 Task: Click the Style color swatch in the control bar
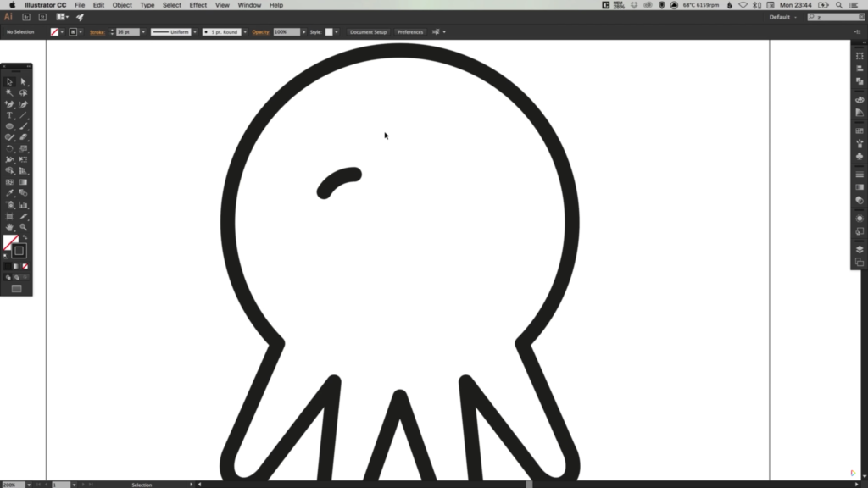[x=329, y=31]
